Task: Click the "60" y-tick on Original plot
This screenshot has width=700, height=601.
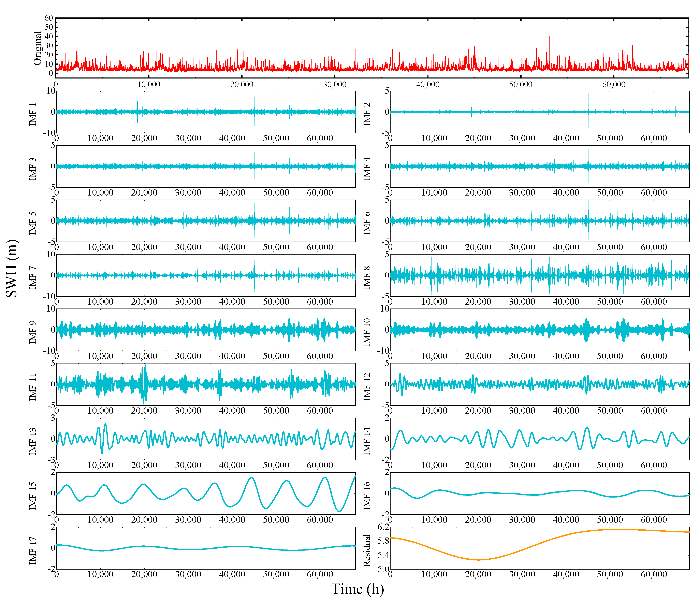Action: click(x=49, y=18)
